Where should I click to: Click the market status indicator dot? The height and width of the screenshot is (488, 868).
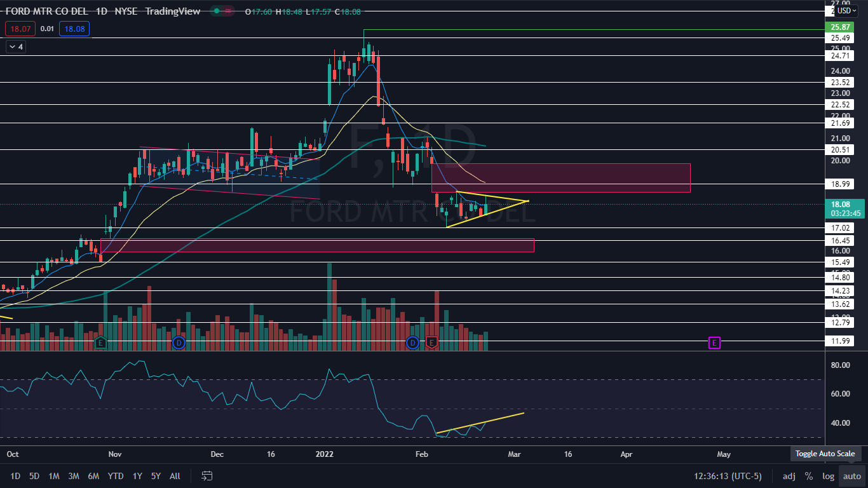(217, 11)
